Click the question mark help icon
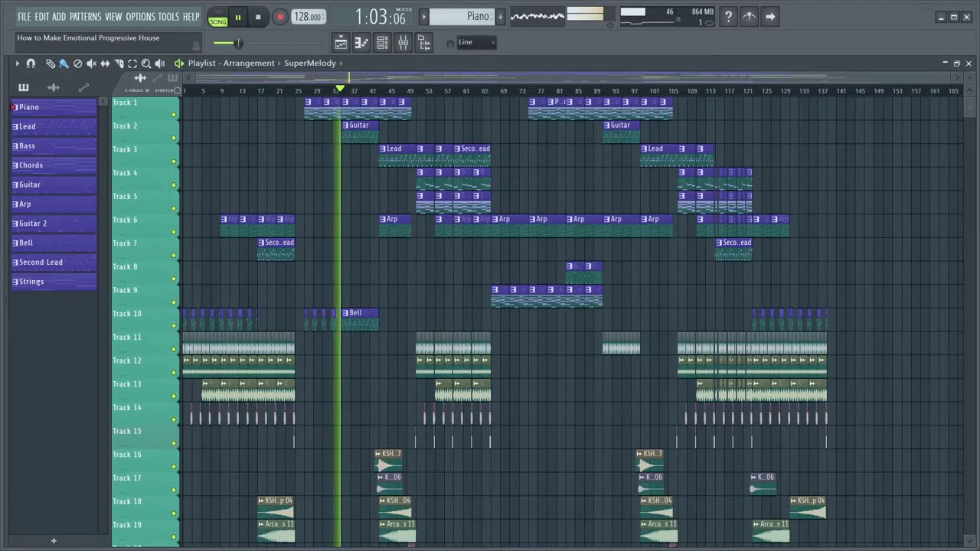Screen dimensions: 980x551 pyautogui.click(x=728, y=16)
